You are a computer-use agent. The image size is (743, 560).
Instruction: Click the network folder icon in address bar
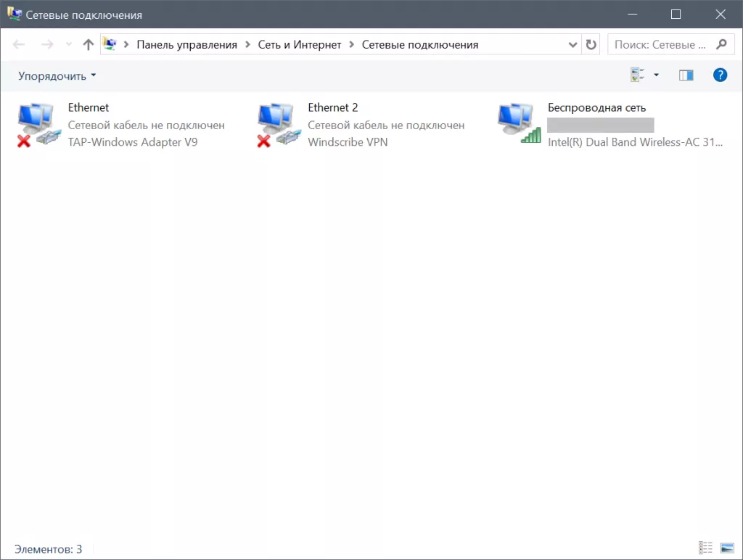point(110,44)
